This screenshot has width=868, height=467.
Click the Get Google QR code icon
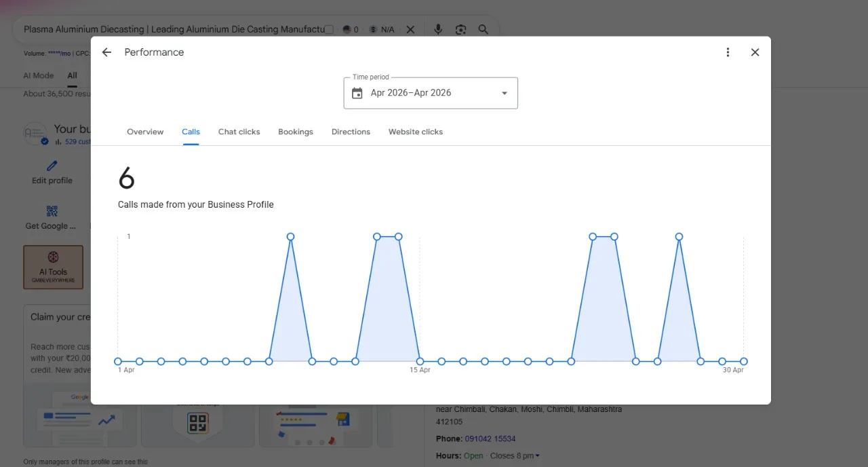tap(52, 211)
